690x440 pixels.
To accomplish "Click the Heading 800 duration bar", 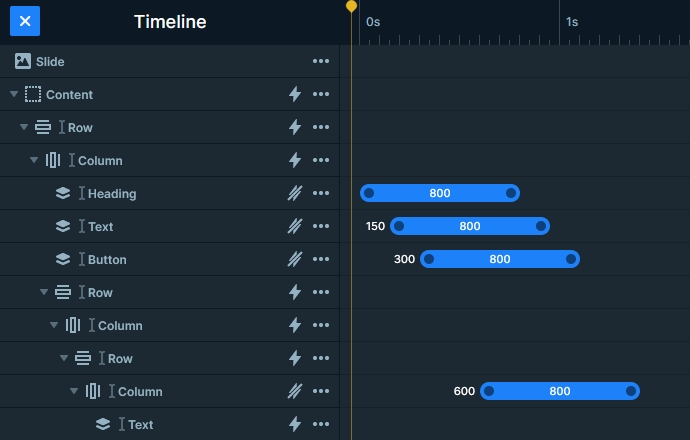I will 440,193.
